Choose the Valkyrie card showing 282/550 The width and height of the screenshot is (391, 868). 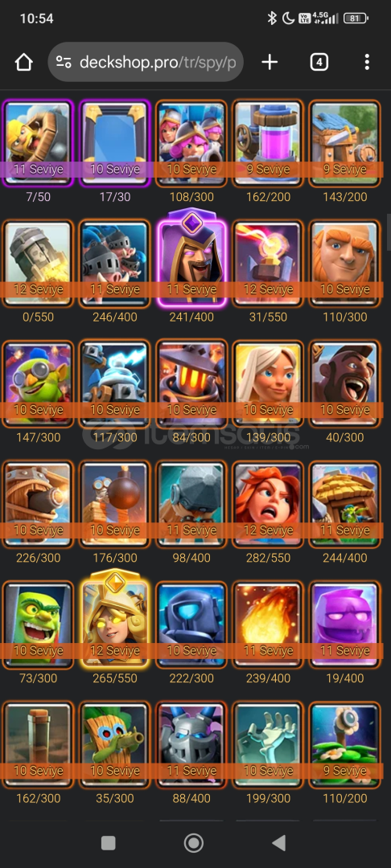coord(268,504)
